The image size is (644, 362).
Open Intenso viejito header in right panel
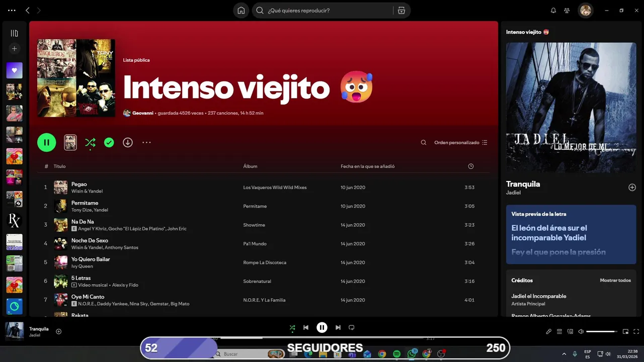[527, 32]
